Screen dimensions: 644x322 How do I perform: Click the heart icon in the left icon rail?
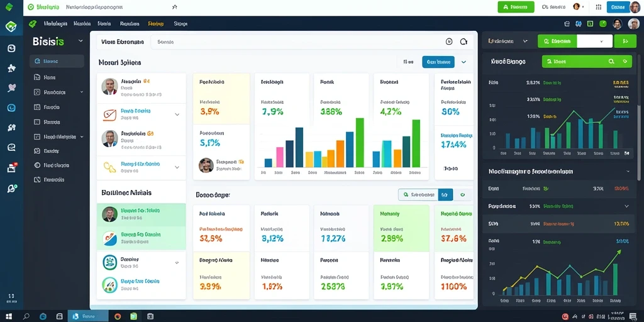[x=11, y=87]
